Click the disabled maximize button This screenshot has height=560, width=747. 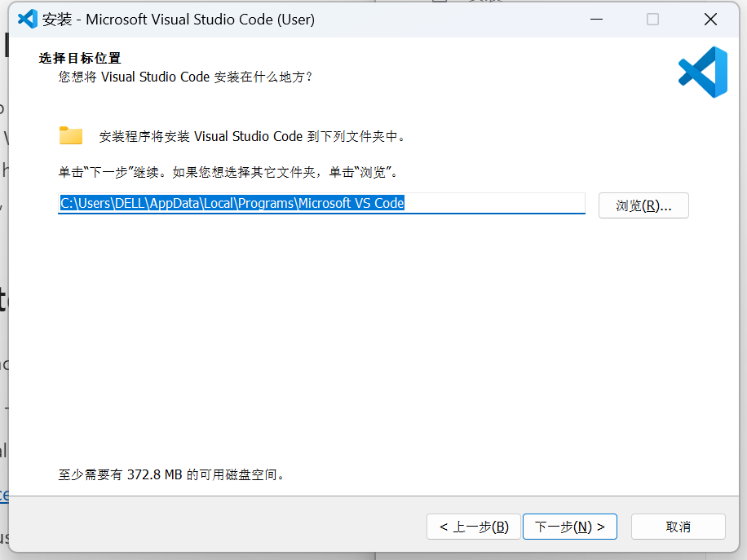[x=652, y=19]
